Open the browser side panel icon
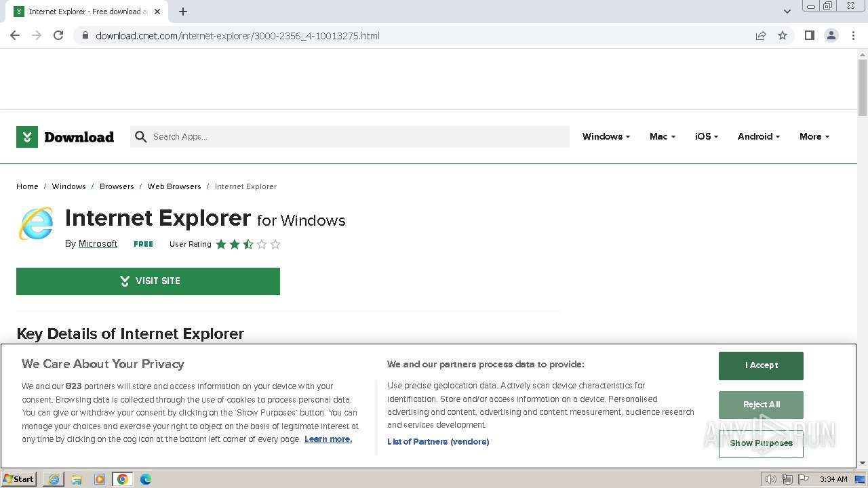868x488 pixels. click(x=810, y=35)
